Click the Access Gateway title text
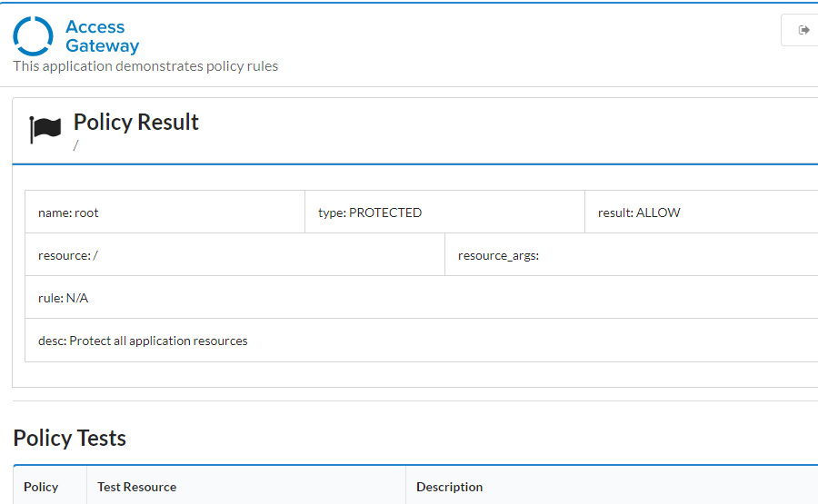Screen dimensions: 818x504 (x=102, y=36)
